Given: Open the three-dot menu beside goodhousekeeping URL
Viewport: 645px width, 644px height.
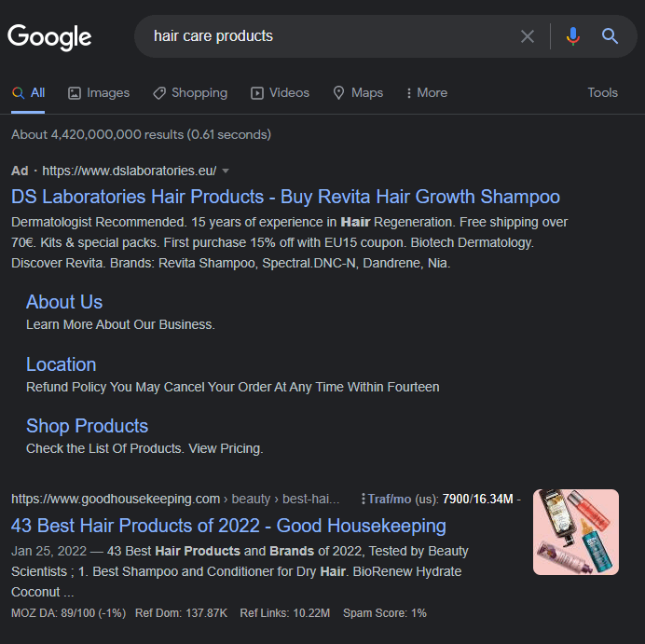Looking at the screenshot, I should [363, 499].
